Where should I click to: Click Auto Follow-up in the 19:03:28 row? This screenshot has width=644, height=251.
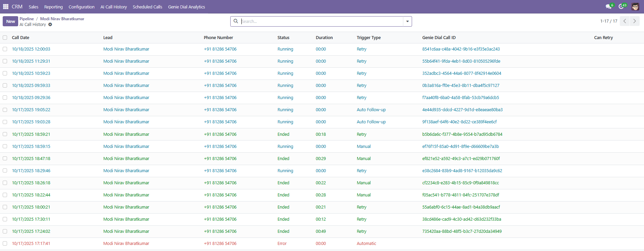coord(371,122)
